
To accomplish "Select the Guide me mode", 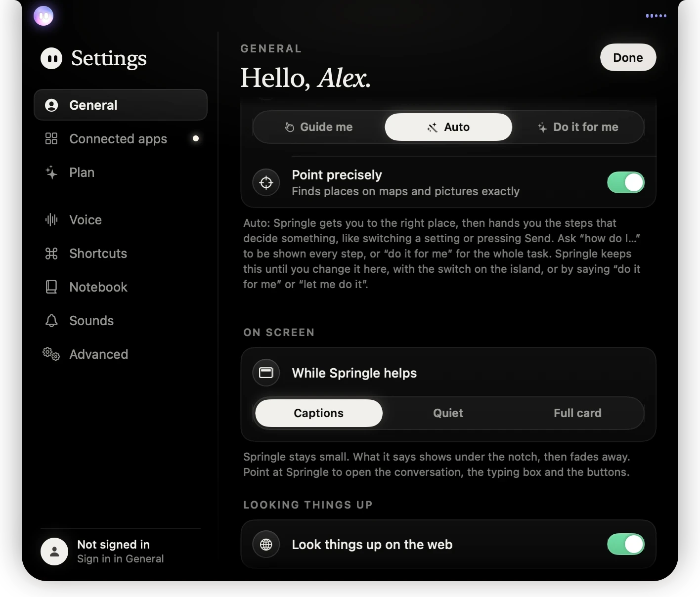I will [x=319, y=127].
